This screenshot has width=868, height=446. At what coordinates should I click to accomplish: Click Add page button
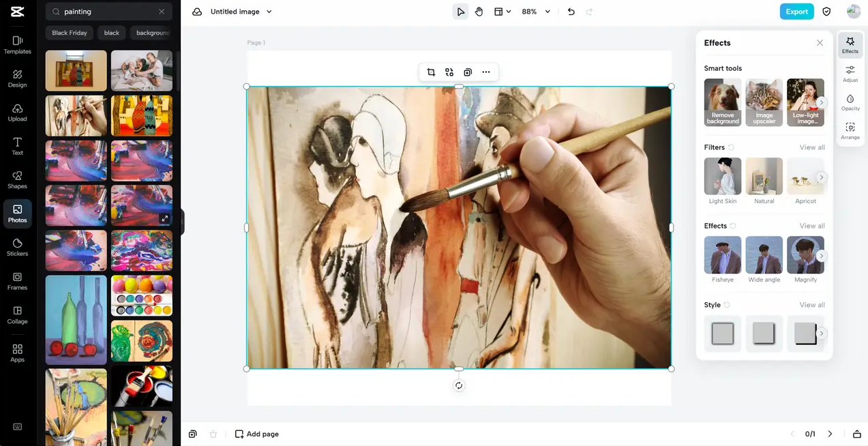257,434
